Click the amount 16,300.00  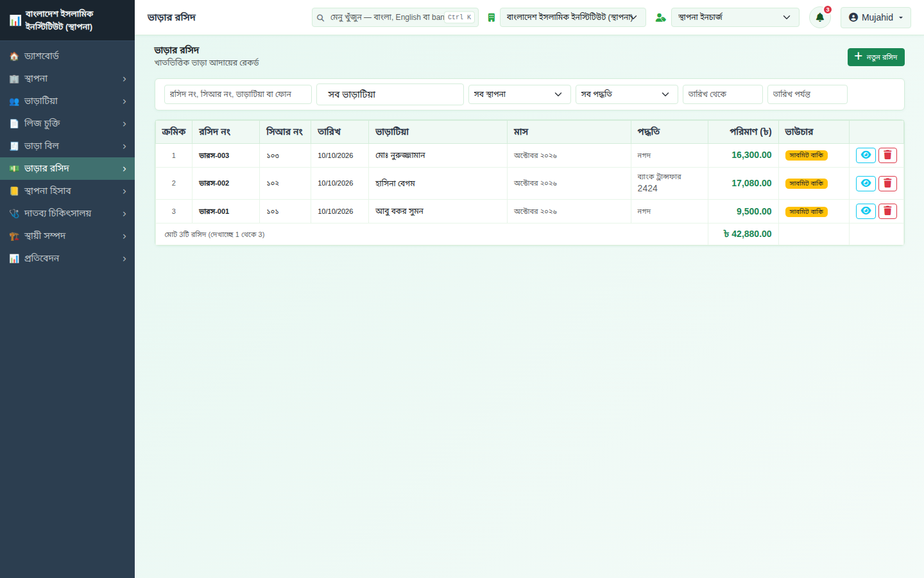(x=751, y=155)
